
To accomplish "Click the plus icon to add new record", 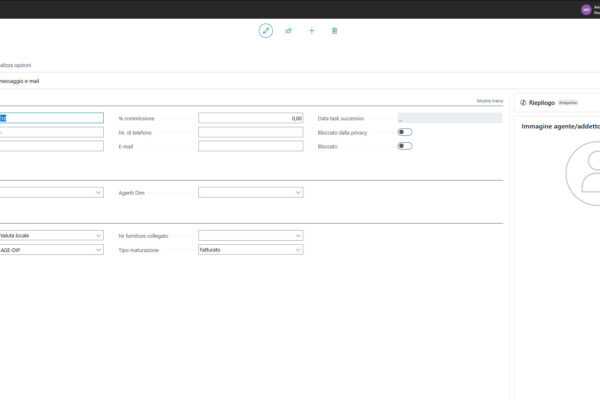I will (312, 31).
